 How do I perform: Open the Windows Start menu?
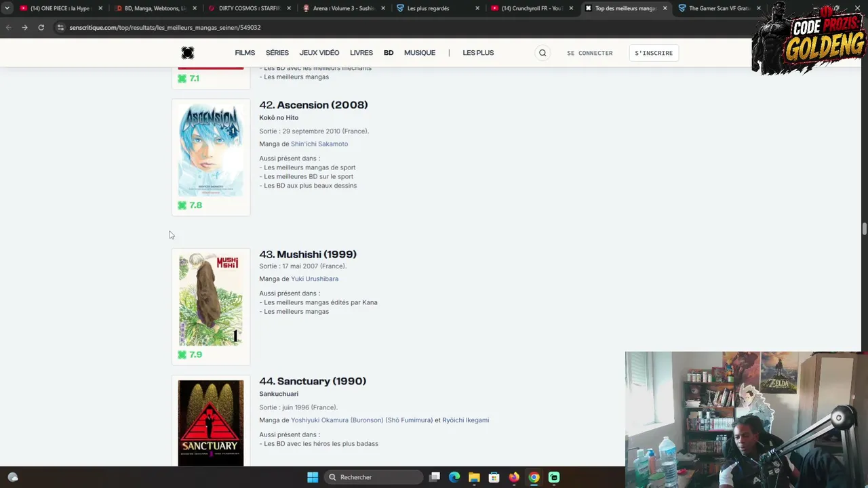coord(313,477)
